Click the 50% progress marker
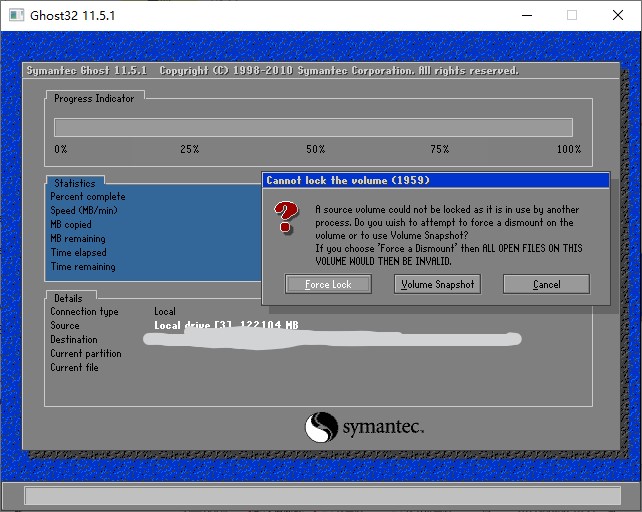 tap(316, 149)
